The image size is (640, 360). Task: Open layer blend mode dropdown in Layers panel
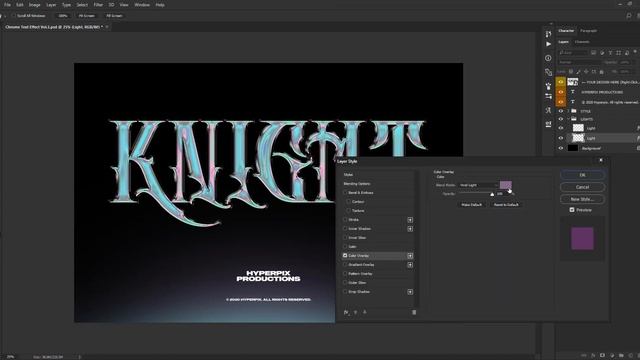click(x=580, y=62)
